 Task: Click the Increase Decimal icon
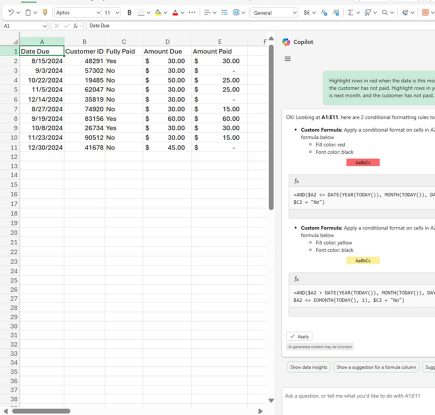point(336,13)
